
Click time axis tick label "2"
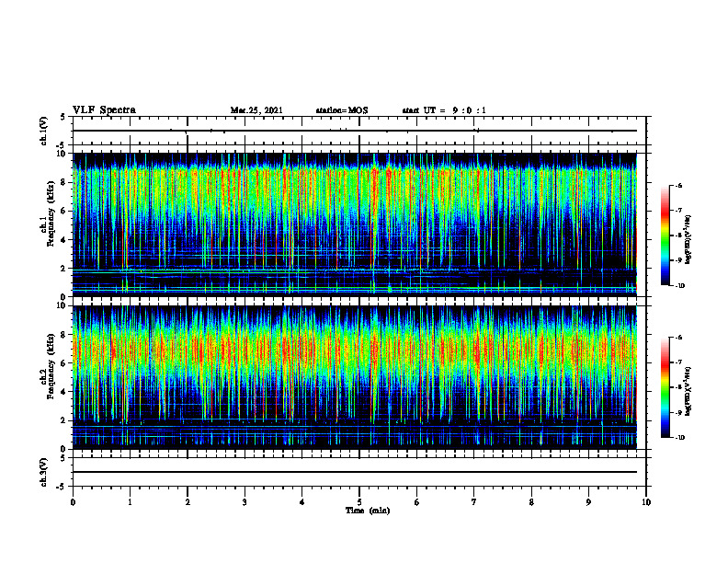[x=188, y=502]
